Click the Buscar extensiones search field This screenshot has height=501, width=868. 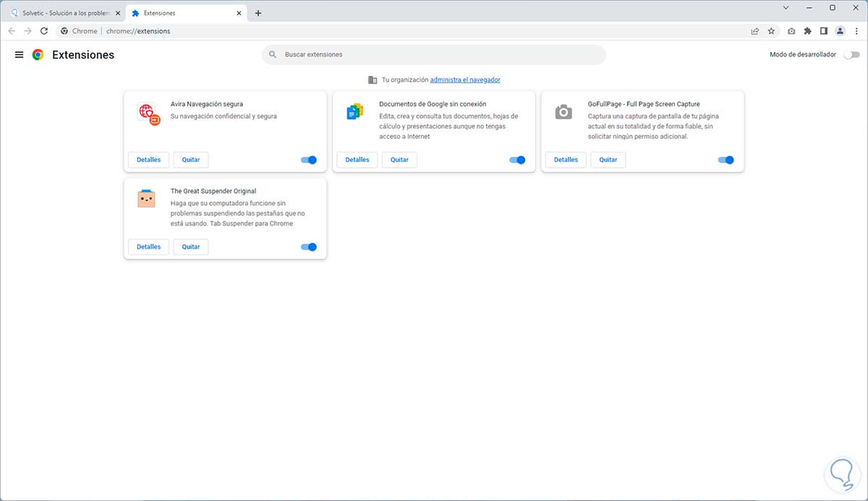click(434, 54)
